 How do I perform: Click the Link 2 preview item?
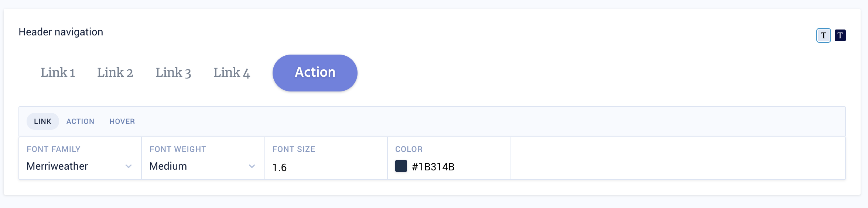click(115, 73)
